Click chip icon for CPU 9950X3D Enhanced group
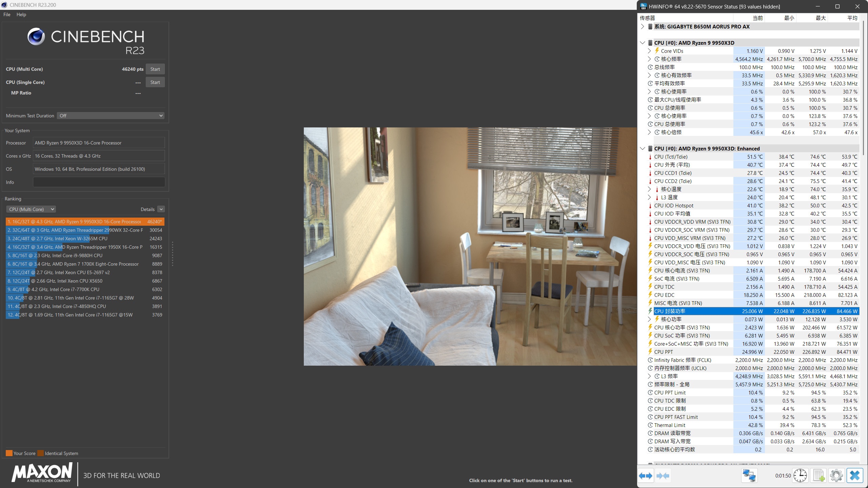The width and height of the screenshot is (868, 488). [x=650, y=148]
